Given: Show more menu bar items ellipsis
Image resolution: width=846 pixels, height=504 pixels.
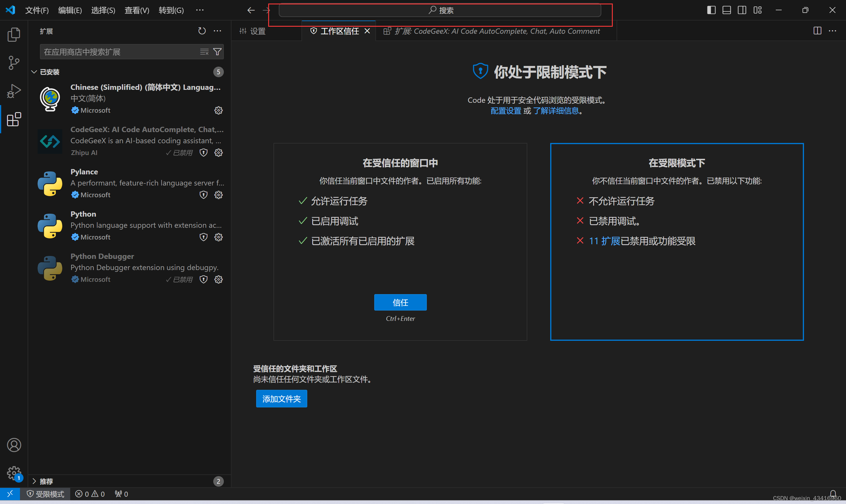Looking at the screenshot, I should pos(200,10).
